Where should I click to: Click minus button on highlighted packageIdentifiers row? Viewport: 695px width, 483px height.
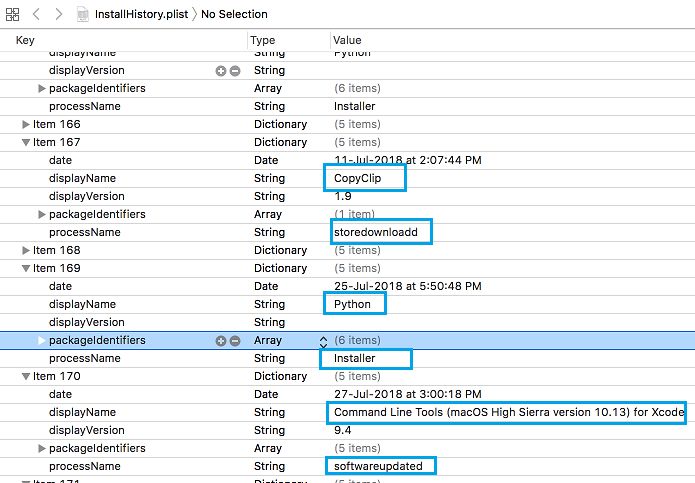tap(235, 340)
